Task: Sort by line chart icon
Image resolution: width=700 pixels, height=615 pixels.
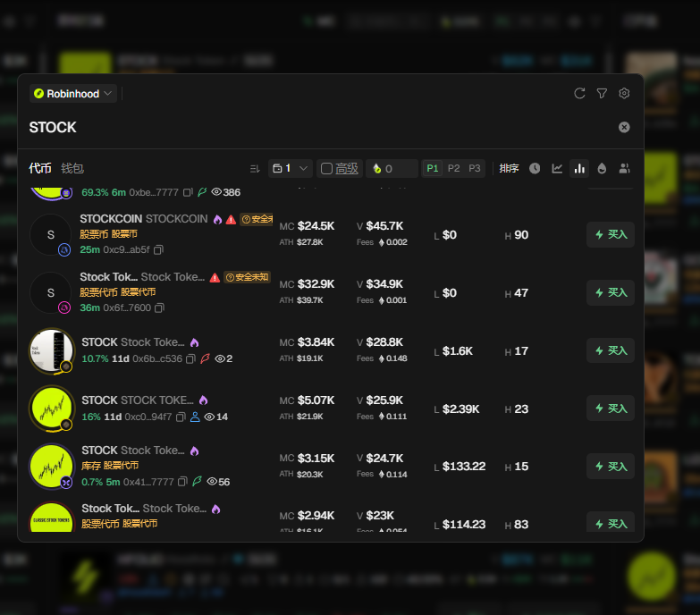Action: (x=557, y=168)
